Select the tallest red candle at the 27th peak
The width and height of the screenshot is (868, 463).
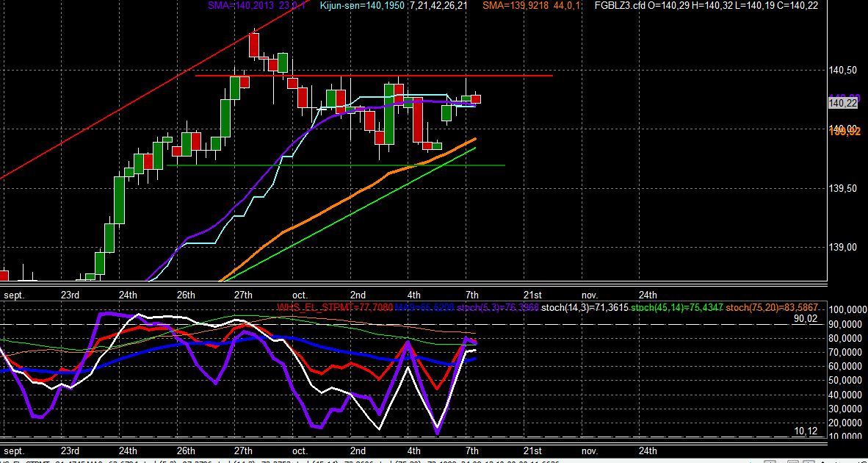[x=254, y=45]
